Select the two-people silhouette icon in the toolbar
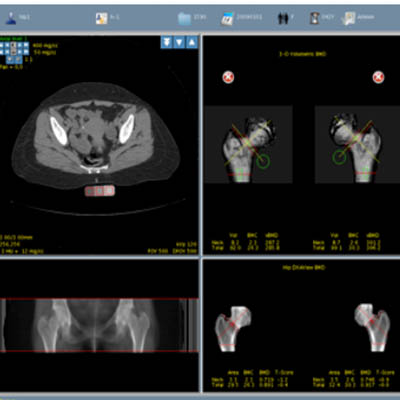Viewport: 400px width, 400px height. 283,18
